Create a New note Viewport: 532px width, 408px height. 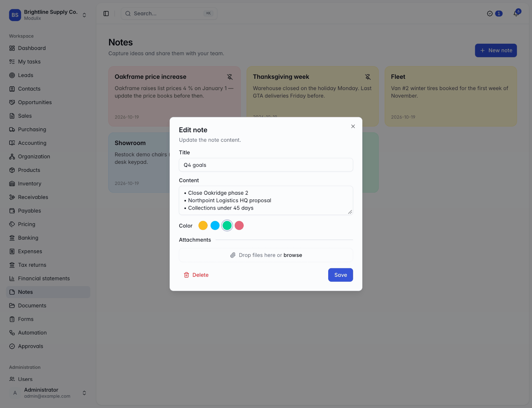(496, 51)
